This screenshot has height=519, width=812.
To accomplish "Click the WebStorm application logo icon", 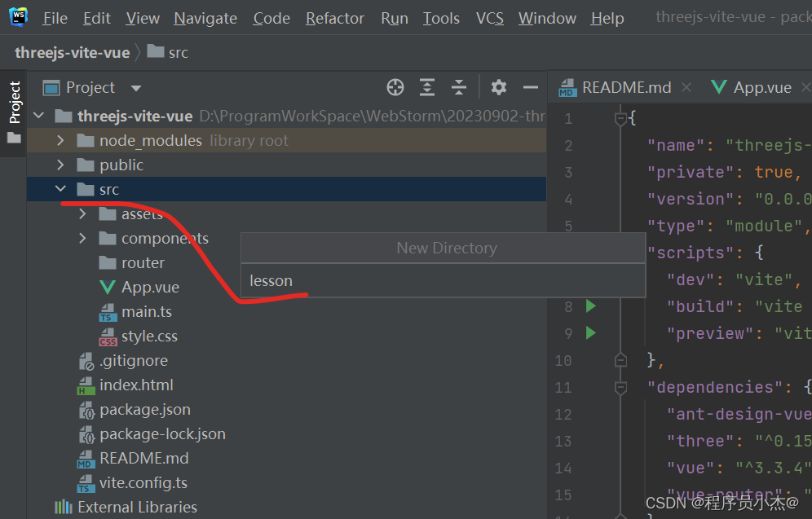I will (x=19, y=16).
